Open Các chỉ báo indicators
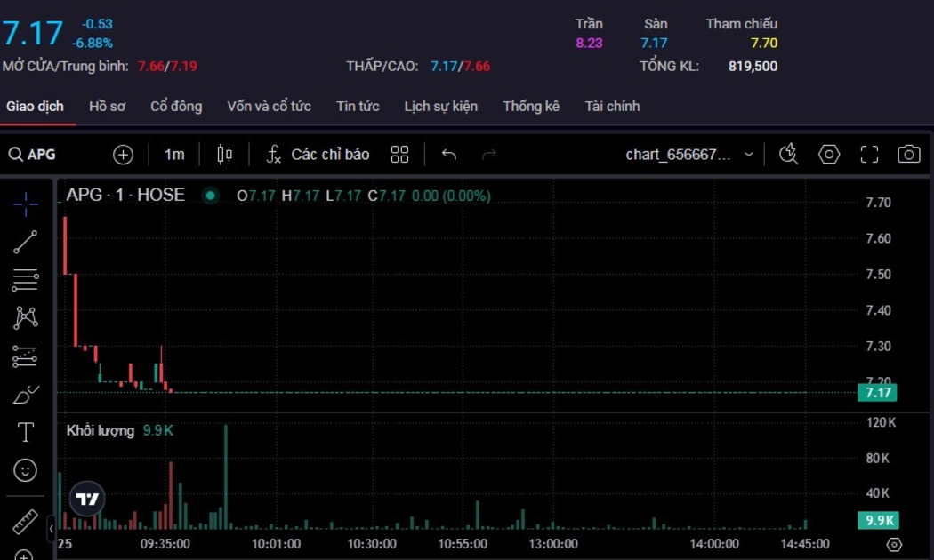 click(318, 155)
